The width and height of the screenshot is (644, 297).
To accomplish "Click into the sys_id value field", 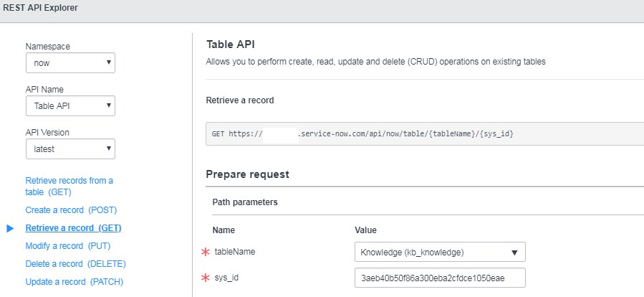I will (x=440, y=278).
